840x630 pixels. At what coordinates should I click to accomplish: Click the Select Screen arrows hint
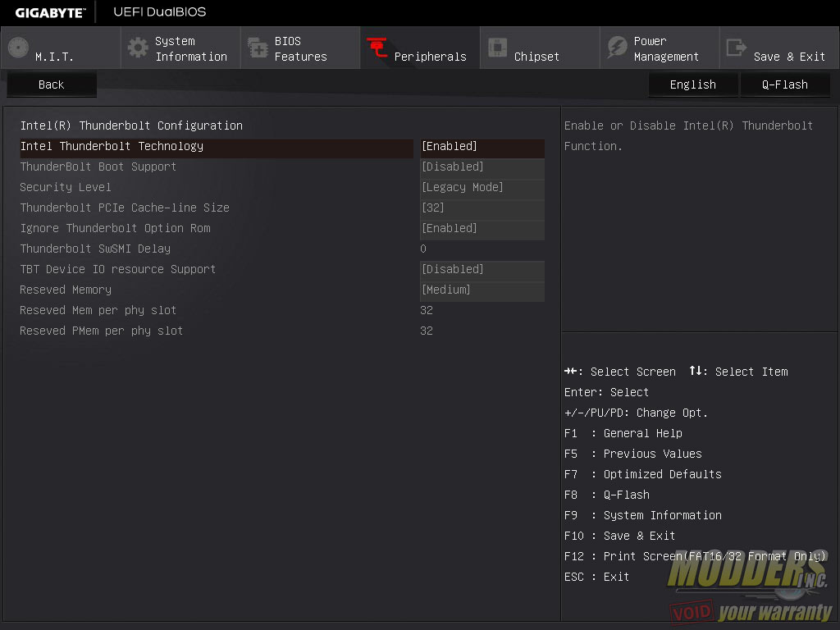point(620,372)
